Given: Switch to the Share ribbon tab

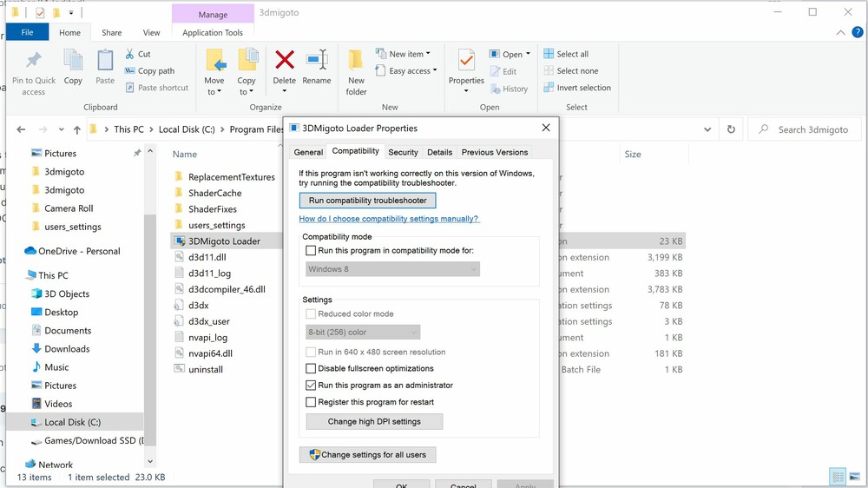Looking at the screenshot, I should tap(111, 33).
